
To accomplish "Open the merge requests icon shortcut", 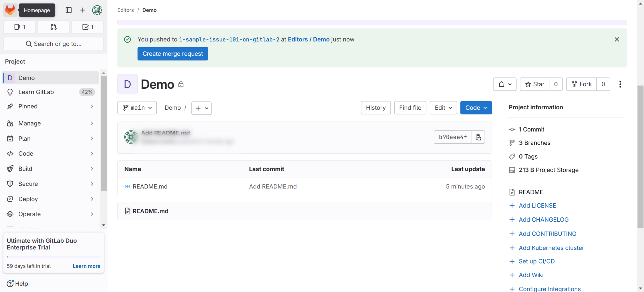I will click(53, 27).
